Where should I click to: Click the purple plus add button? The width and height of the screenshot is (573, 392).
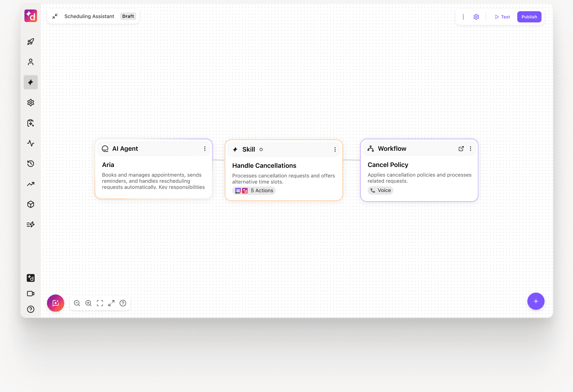pyautogui.click(x=536, y=301)
